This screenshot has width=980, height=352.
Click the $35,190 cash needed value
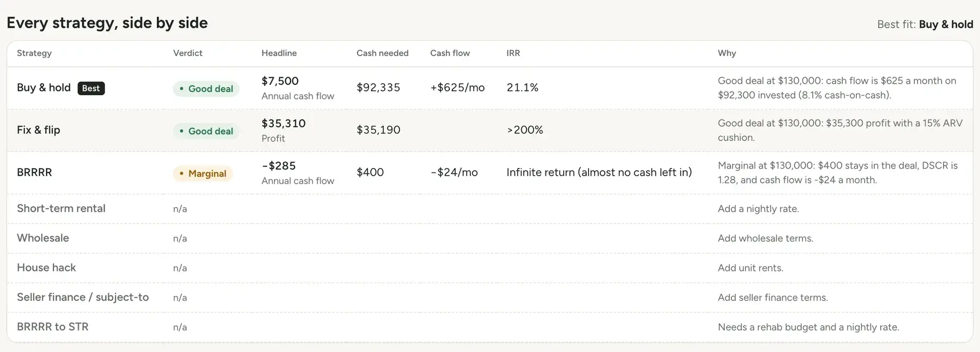pyautogui.click(x=378, y=130)
